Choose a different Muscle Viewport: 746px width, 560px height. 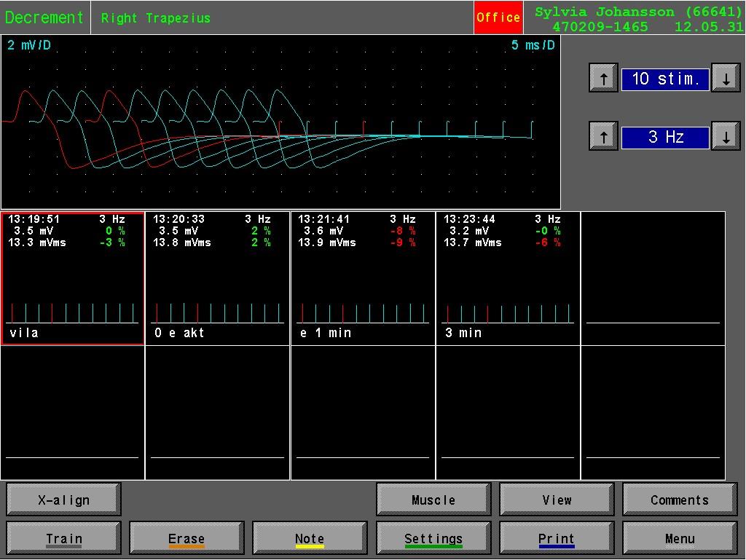click(433, 500)
